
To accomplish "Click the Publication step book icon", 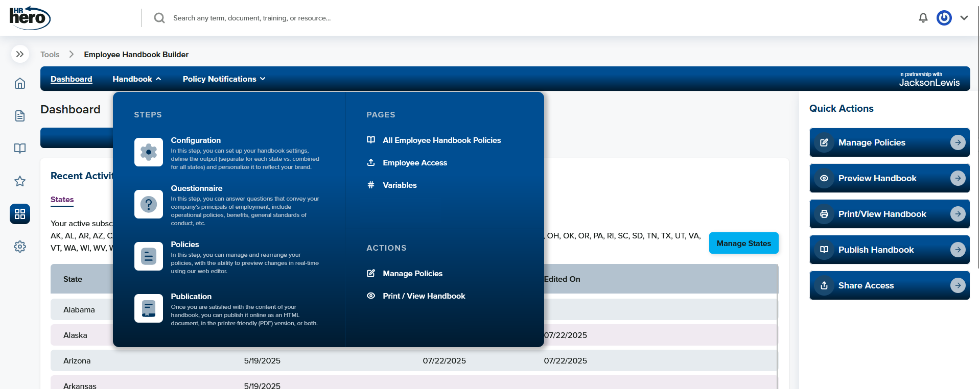I will (149, 308).
